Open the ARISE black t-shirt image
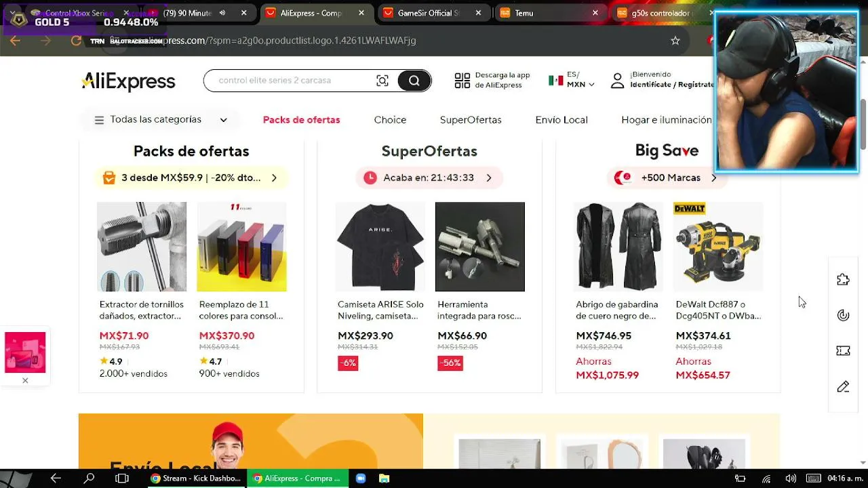 [x=380, y=247]
